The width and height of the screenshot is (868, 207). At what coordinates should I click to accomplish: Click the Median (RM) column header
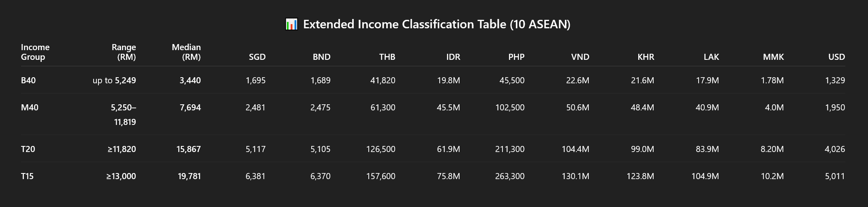(186, 52)
